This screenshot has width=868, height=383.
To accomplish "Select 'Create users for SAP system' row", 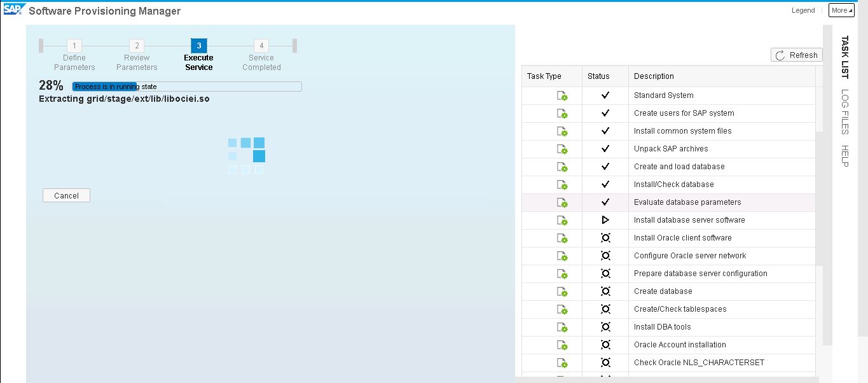I will 668,113.
